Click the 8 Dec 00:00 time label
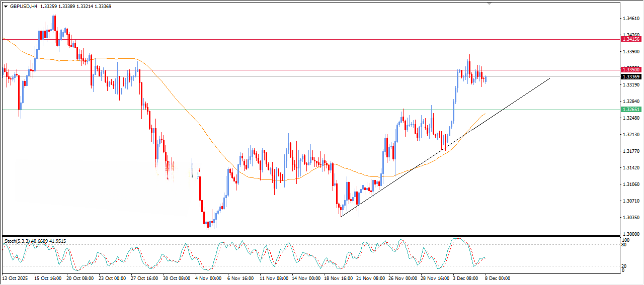This screenshot has width=644, height=285. [497, 278]
